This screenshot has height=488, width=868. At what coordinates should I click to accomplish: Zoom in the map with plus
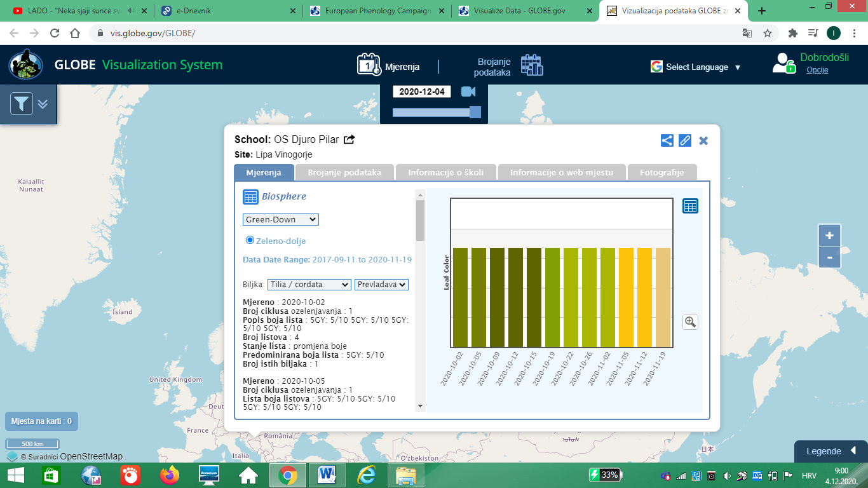(x=829, y=236)
